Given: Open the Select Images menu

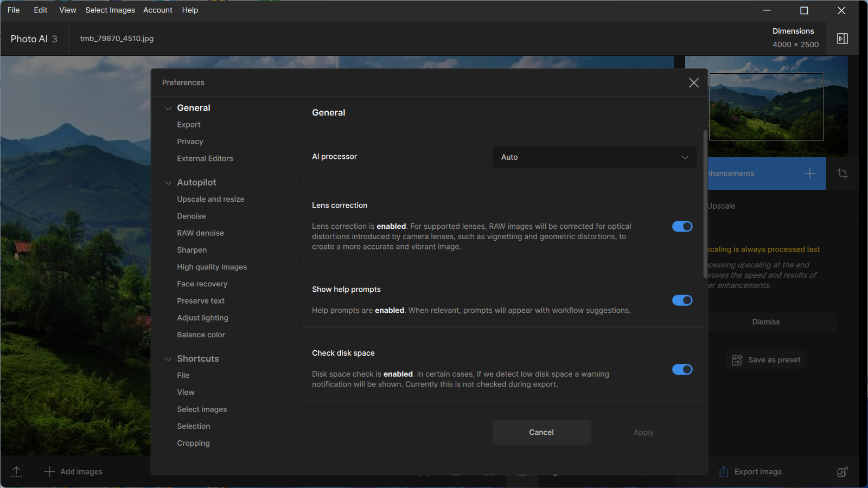Looking at the screenshot, I should click(110, 10).
